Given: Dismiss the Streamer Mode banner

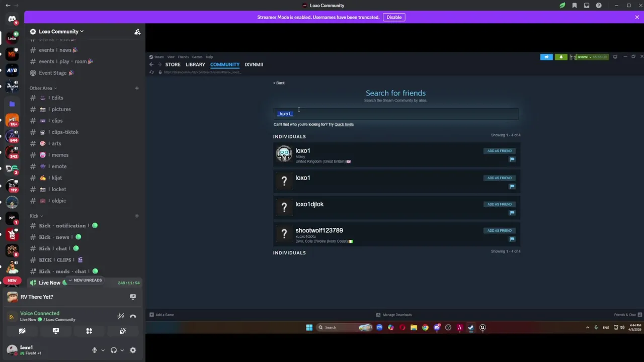Looking at the screenshot, I should pos(637,17).
